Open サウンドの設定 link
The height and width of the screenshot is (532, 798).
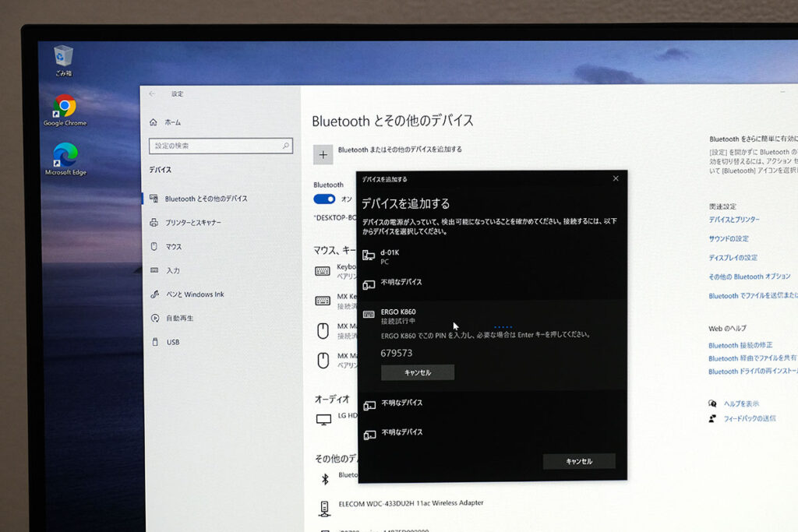point(729,238)
